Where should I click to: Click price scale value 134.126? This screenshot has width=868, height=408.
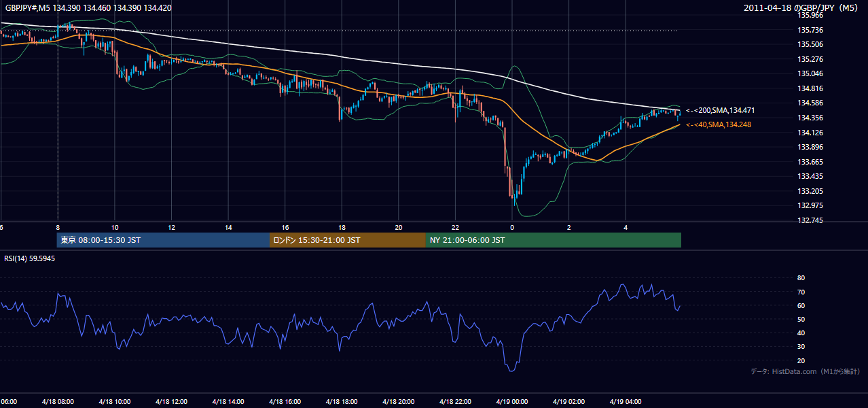click(x=811, y=133)
